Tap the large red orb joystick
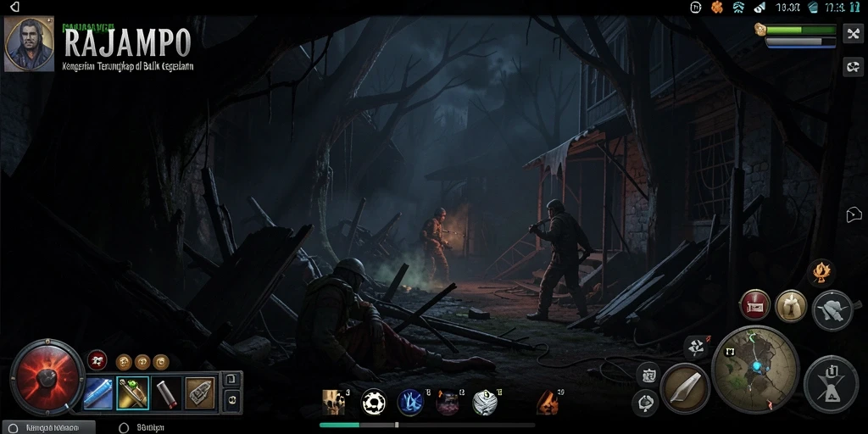This screenshot has width=868, height=434. (x=47, y=377)
